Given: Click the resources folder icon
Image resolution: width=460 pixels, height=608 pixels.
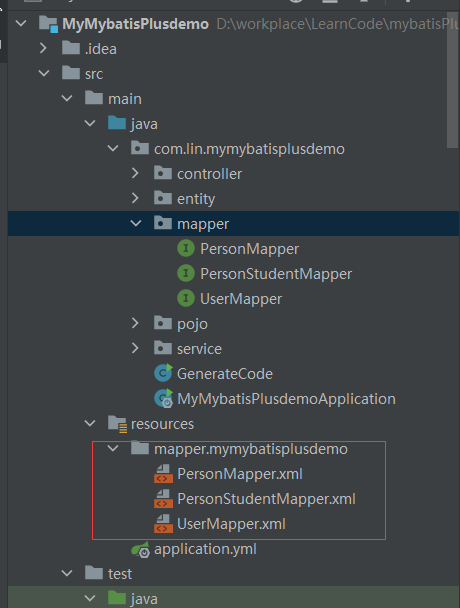Looking at the screenshot, I should (117, 424).
